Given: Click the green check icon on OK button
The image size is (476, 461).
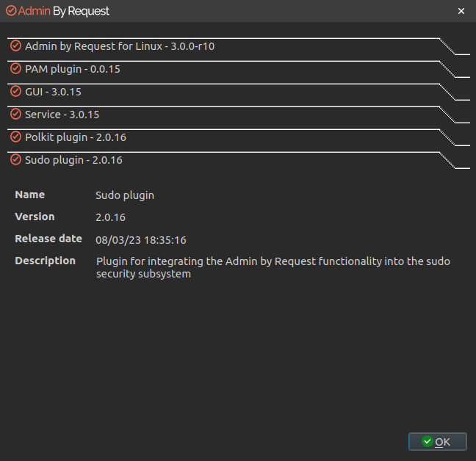Looking at the screenshot, I should pos(427,441).
